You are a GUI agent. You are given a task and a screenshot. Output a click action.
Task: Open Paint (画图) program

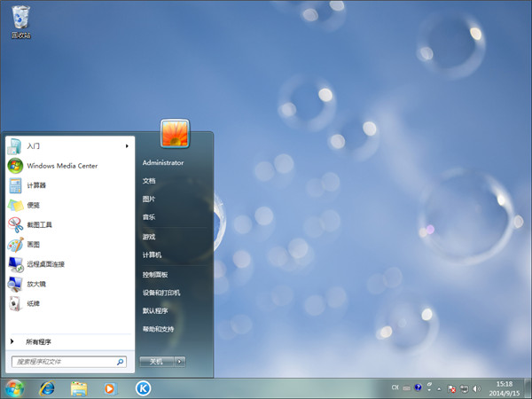[33, 244]
